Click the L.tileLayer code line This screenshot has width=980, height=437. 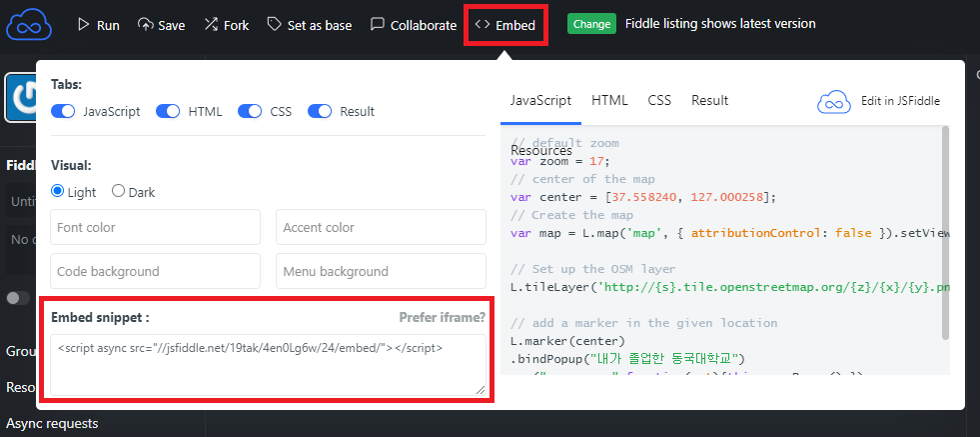tap(730, 287)
